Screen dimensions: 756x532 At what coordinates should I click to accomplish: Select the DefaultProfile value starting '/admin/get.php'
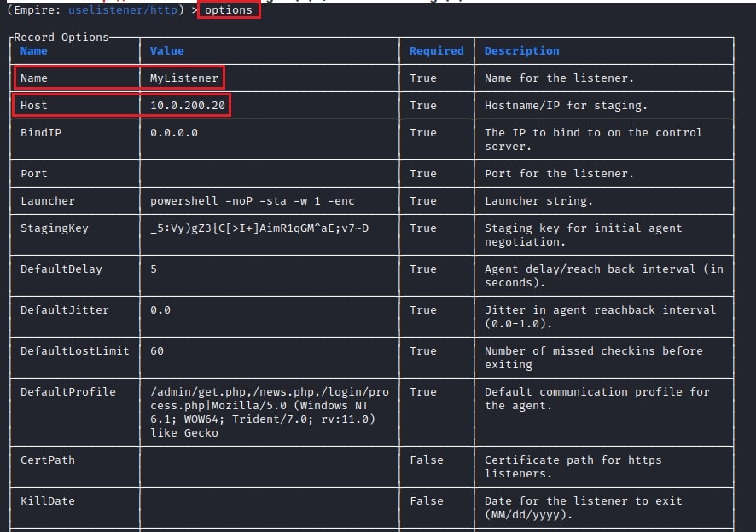point(270,413)
